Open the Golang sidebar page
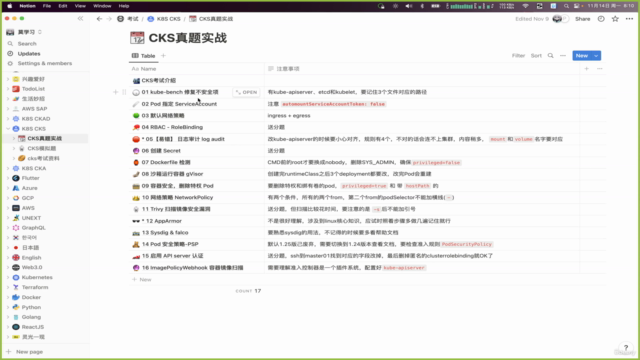The height and width of the screenshot is (360, 640). coord(31,317)
